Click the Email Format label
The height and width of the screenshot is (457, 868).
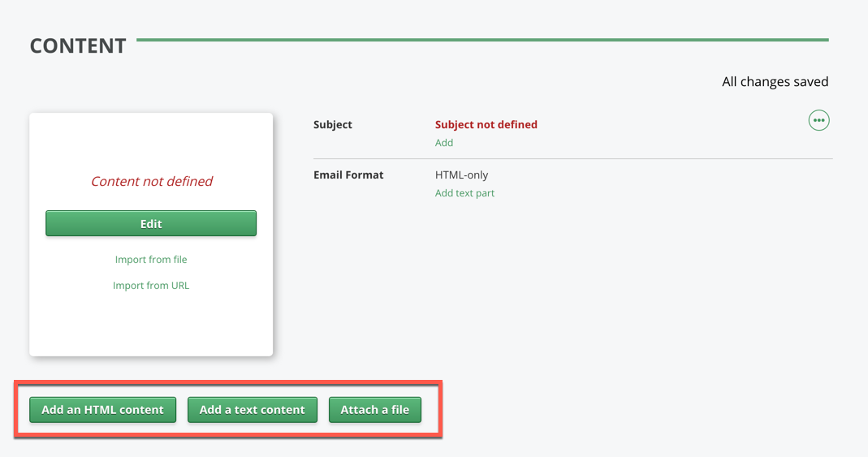(348, 175)
